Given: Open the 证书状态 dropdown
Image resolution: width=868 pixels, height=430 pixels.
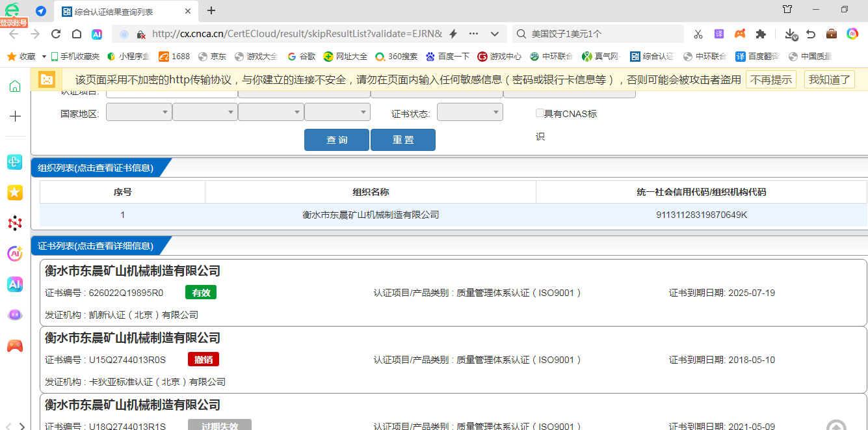Looking at the screenshot, I should click(x=470, y=113).
